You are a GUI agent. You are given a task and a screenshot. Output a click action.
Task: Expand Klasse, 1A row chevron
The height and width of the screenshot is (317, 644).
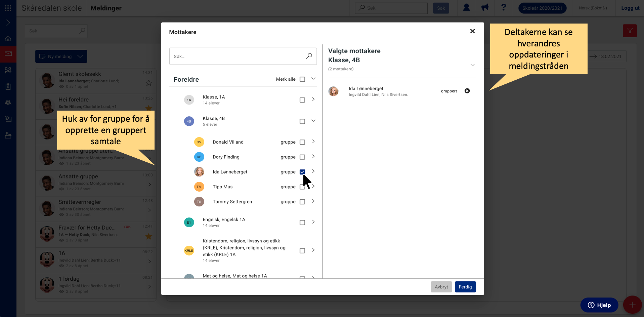tap(313, 100)
